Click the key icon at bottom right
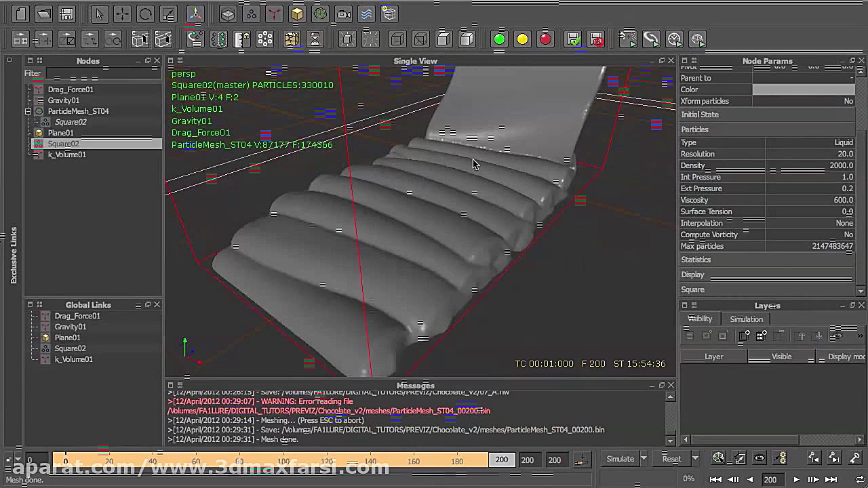 pyautogui.click(x=856, y=457)
